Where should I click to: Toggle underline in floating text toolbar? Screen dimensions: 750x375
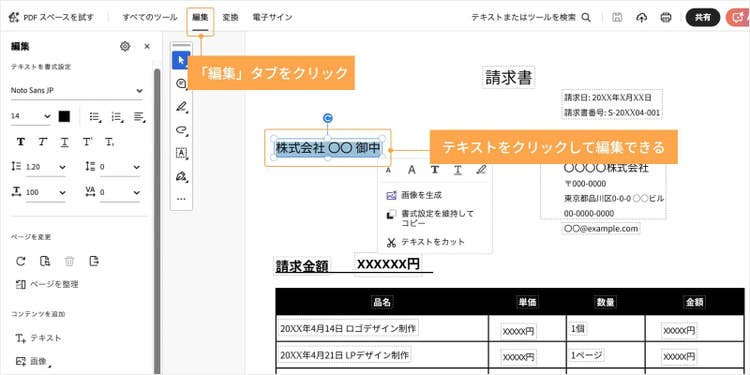pyautogui.click(x=458, y=170)
